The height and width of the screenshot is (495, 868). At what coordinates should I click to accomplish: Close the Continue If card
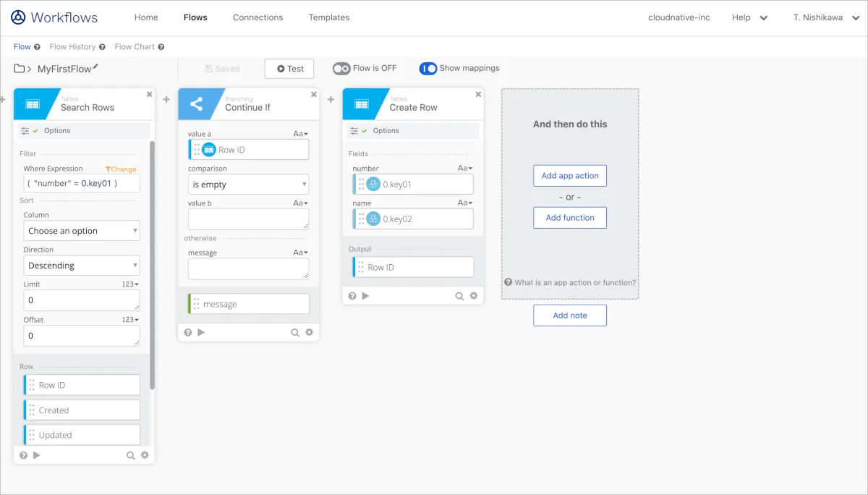coord(314,94)
